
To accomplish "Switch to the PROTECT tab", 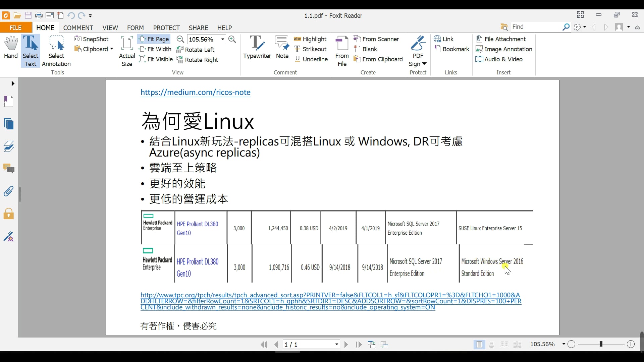I will click(x=166, y=28).
